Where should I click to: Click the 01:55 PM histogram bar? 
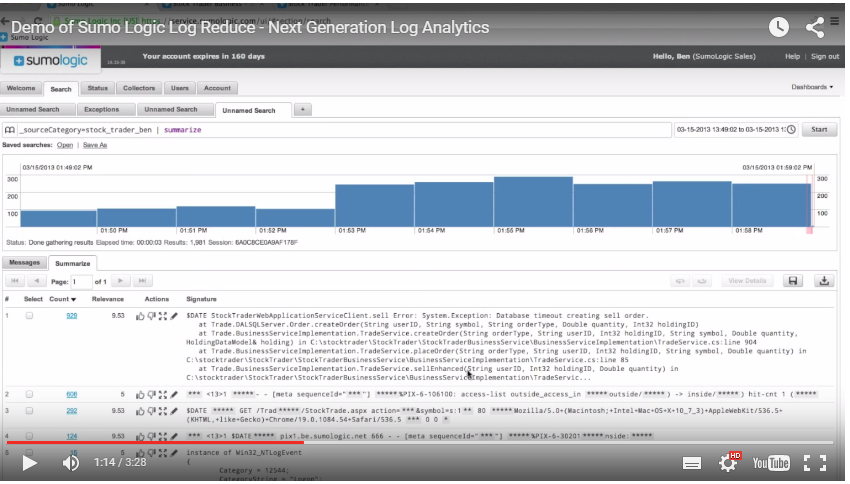[x=533, y=202]
